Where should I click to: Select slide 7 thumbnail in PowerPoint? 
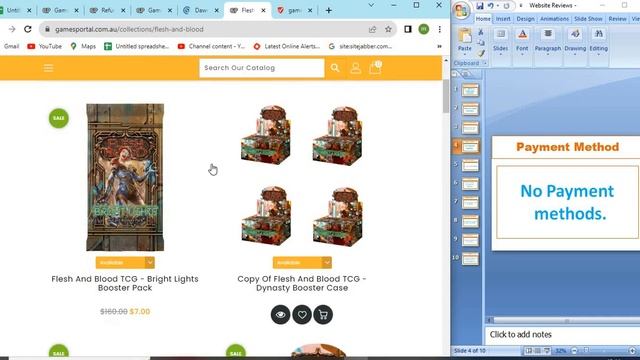[x=470, y=202]
